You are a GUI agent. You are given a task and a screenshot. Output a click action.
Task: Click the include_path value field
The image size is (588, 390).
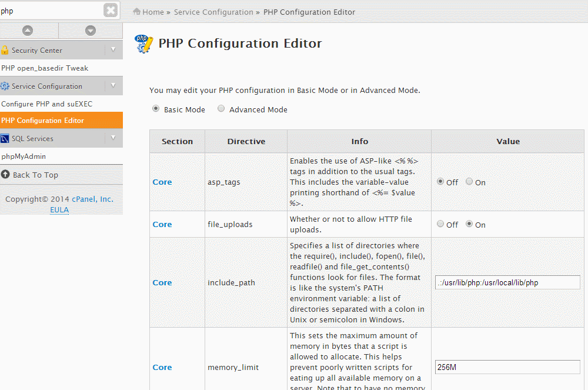coord(508,282)
